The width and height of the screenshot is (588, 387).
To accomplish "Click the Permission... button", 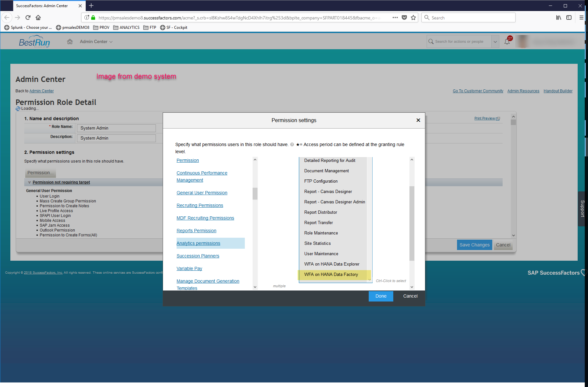I will click(x=40, y=173).
